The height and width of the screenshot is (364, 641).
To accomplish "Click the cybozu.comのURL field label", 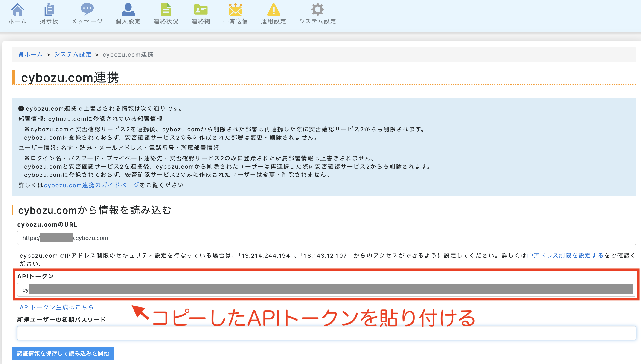I will point(47,225).
